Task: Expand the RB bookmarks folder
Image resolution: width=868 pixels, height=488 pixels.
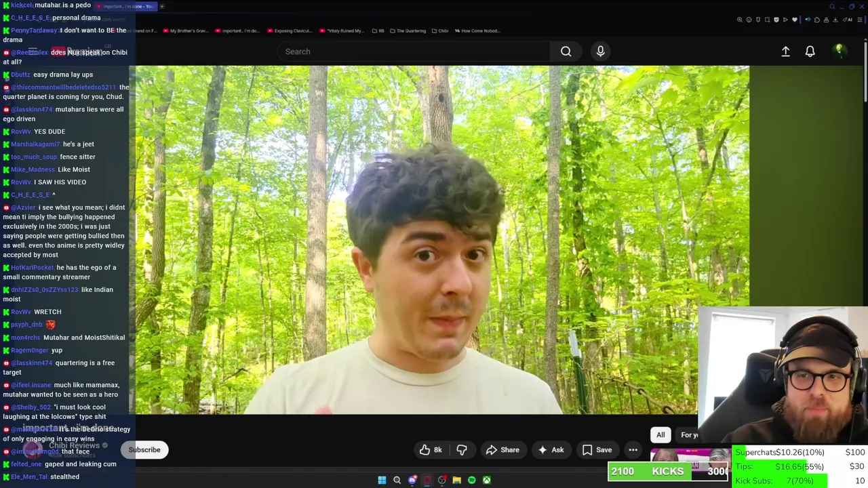Action: tap(378, 30)
